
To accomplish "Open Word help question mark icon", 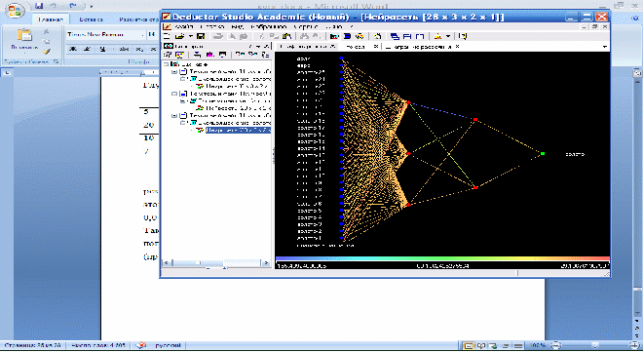I will point(636,18).
